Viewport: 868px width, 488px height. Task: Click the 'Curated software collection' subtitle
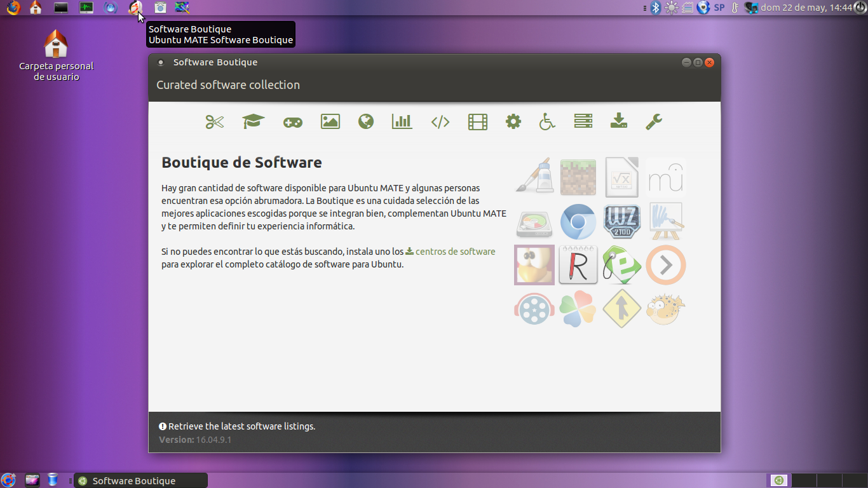click(228, 85)
